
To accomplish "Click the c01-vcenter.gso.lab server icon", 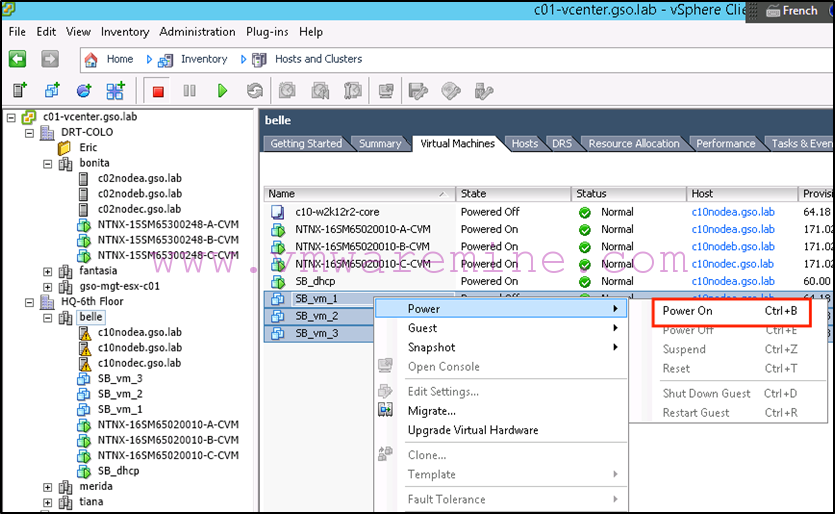I will click(29, 117).
